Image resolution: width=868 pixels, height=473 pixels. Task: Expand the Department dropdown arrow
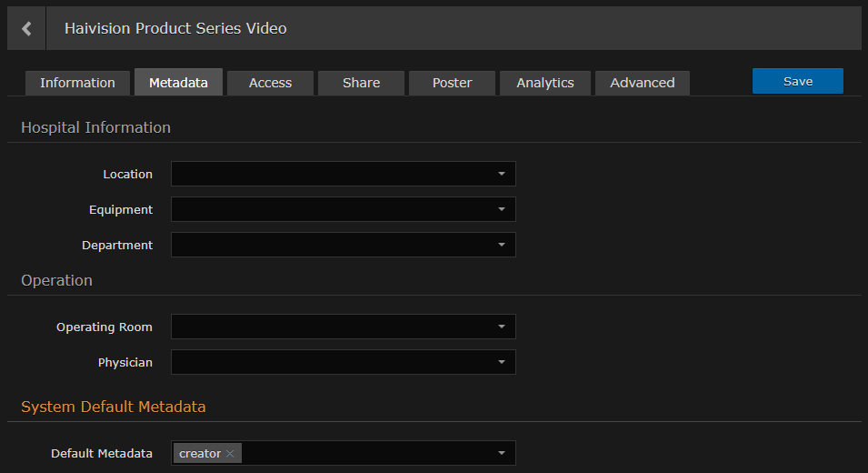pyautogui.click(x=501, y=245)
